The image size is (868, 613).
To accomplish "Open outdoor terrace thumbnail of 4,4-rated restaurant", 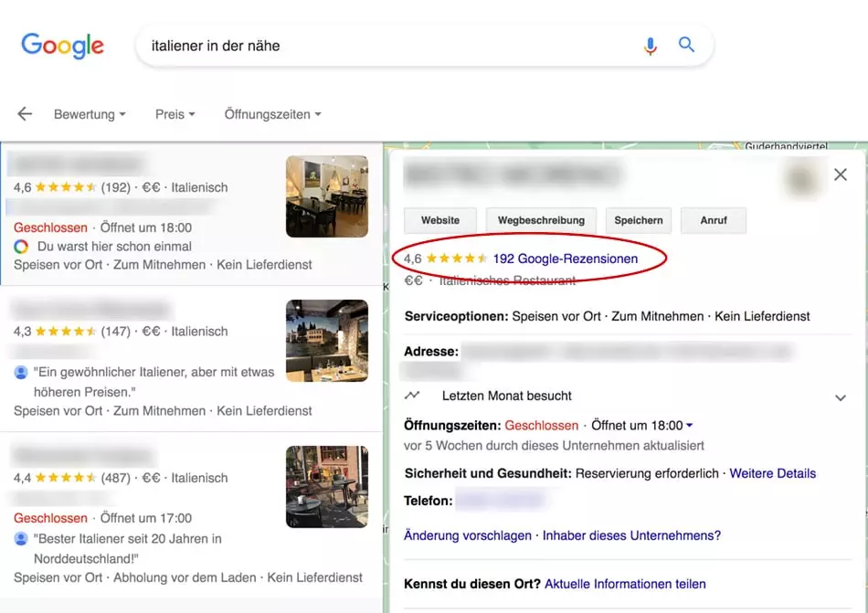I will coord(326,487).
